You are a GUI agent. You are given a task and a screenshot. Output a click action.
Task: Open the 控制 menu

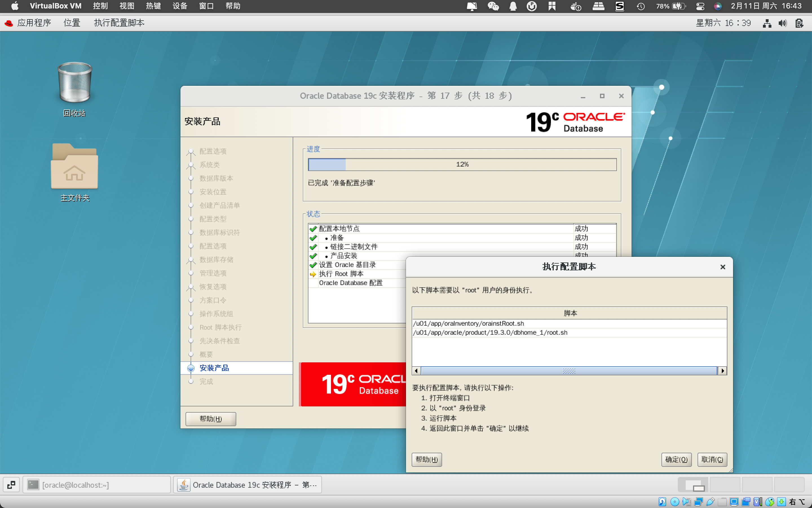click(100, 6)
